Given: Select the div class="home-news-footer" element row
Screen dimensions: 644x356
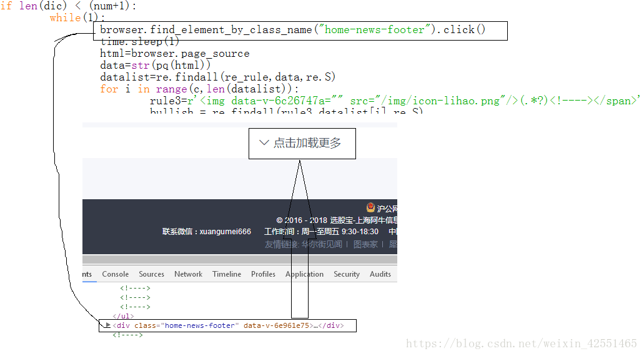Looking at the screenshot, I should click(227, 325).
